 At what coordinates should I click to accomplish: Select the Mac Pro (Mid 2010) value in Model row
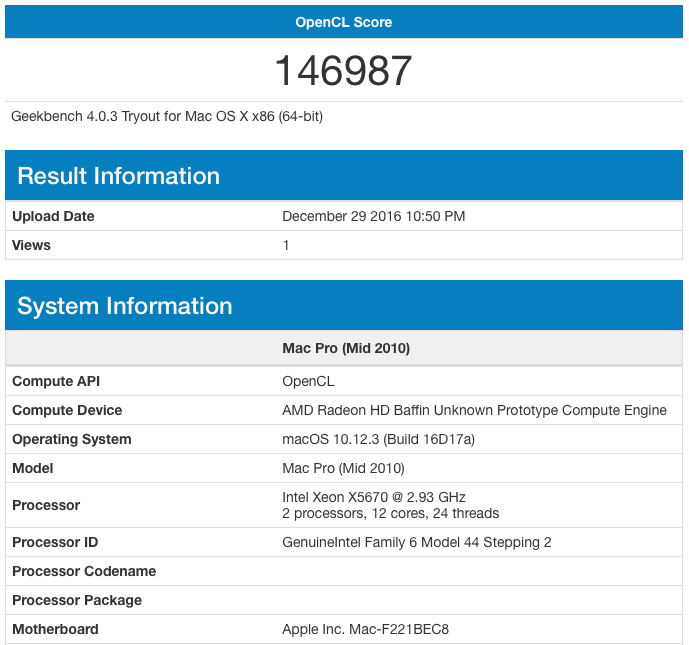(343, 468)
